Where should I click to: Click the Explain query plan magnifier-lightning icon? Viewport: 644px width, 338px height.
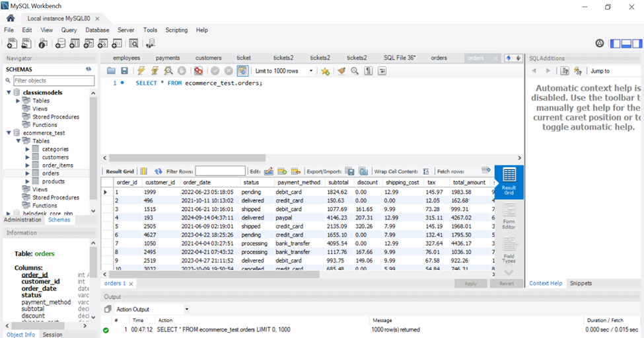coord(168,71)
